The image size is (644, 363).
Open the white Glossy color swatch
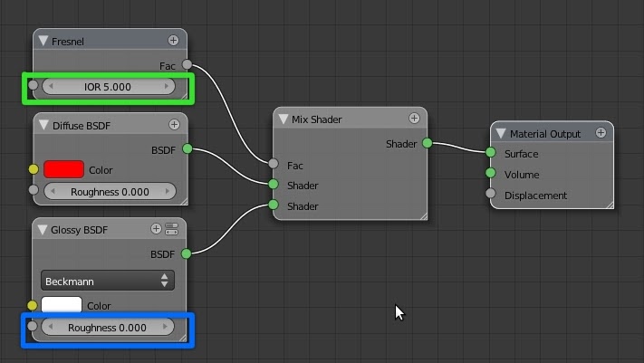pyautogui.click(x=62, y=305)
